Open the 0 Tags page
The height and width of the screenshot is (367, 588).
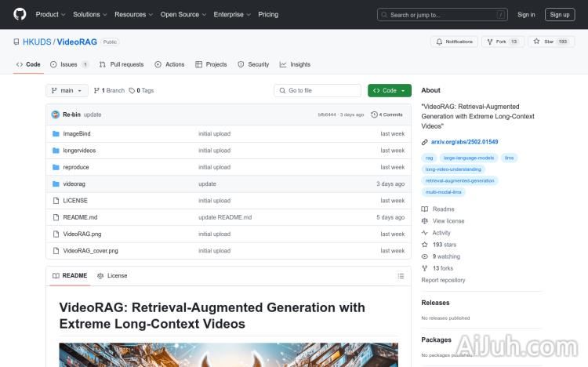142,90
